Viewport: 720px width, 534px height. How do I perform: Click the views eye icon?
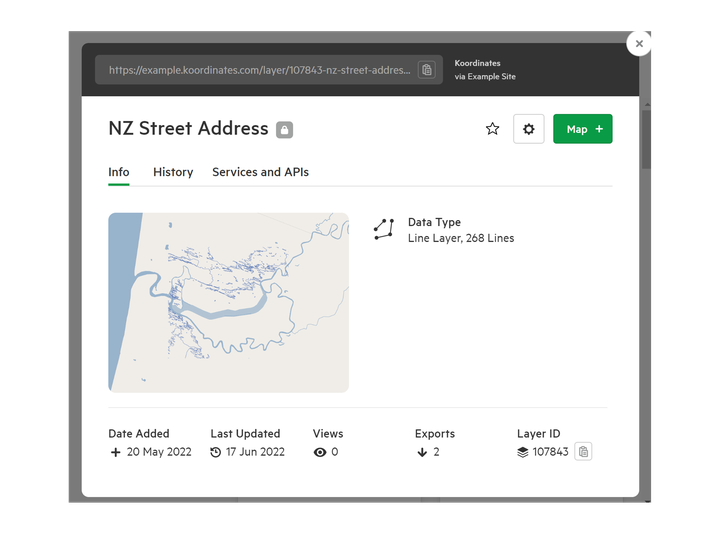point(320,452)
